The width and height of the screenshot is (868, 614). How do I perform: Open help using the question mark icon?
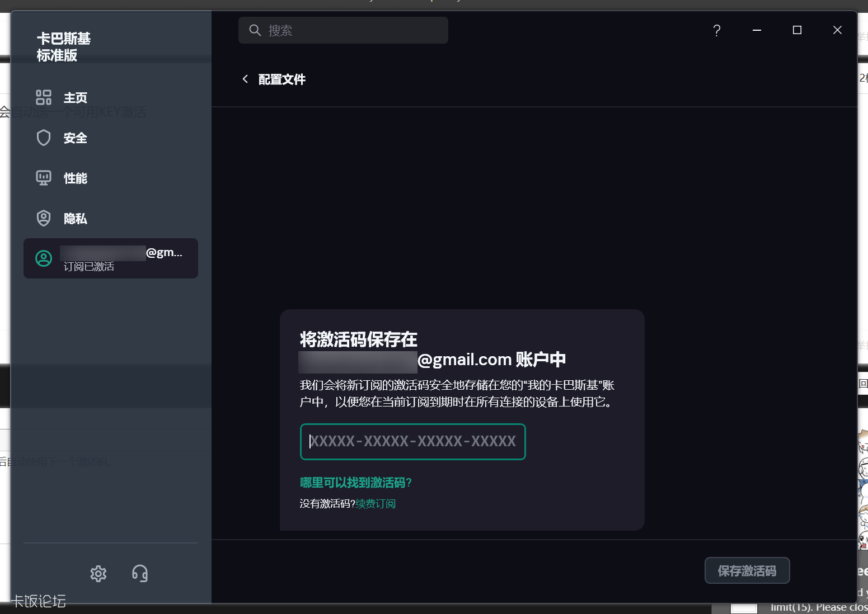pos(716,31)
